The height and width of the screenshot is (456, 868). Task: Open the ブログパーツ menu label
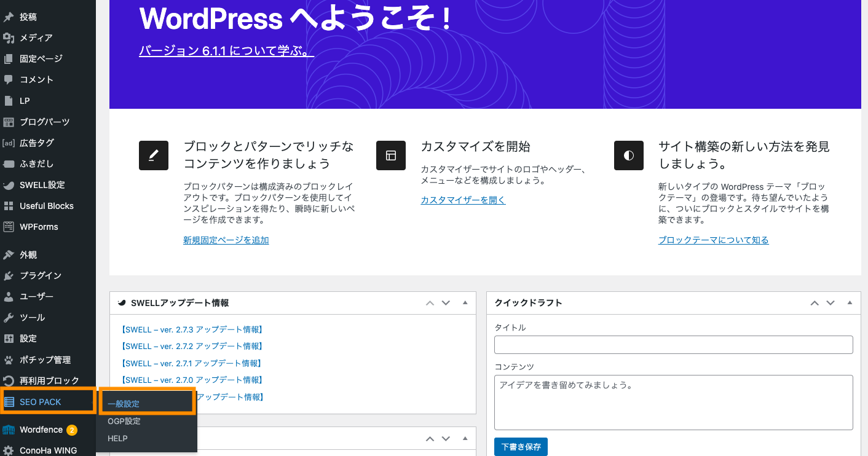pos(45,122)
